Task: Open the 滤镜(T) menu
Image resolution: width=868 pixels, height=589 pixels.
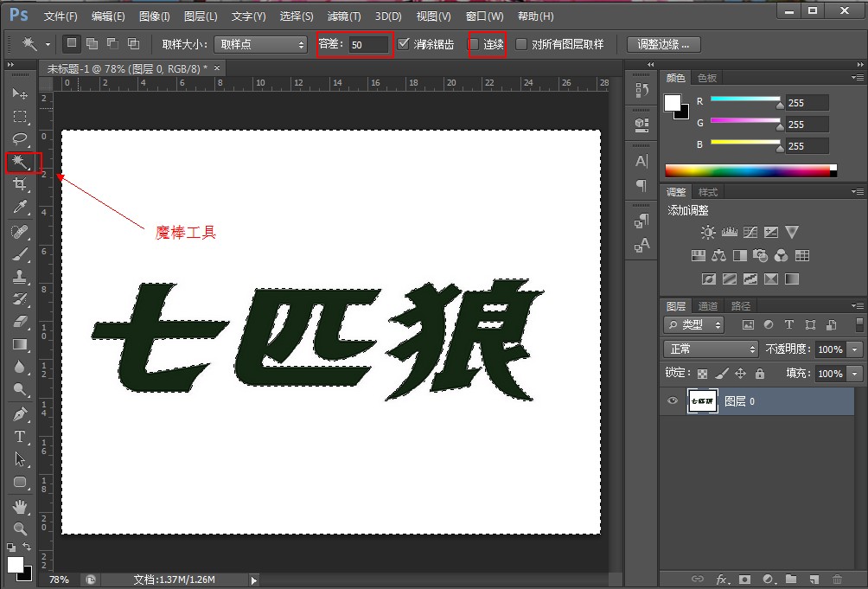Action: click(x=344, y=16)
